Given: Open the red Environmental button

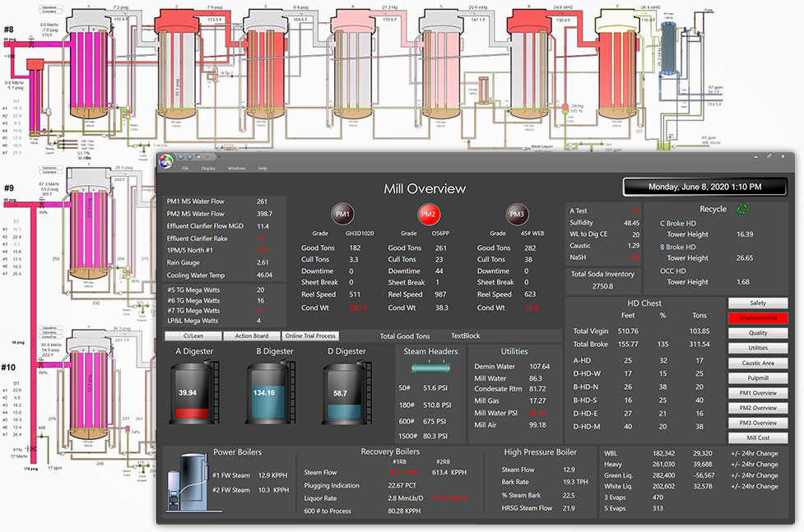Looking at the screenshot, I should click(758, 318).
